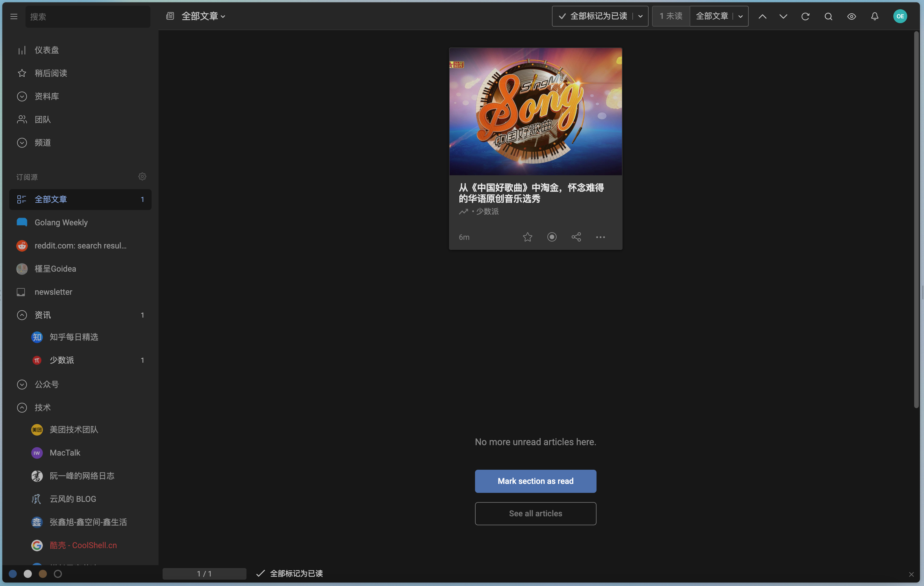924x586 pixels.
Task: Go to previous article with up arrow
Action: pos(763,16)
